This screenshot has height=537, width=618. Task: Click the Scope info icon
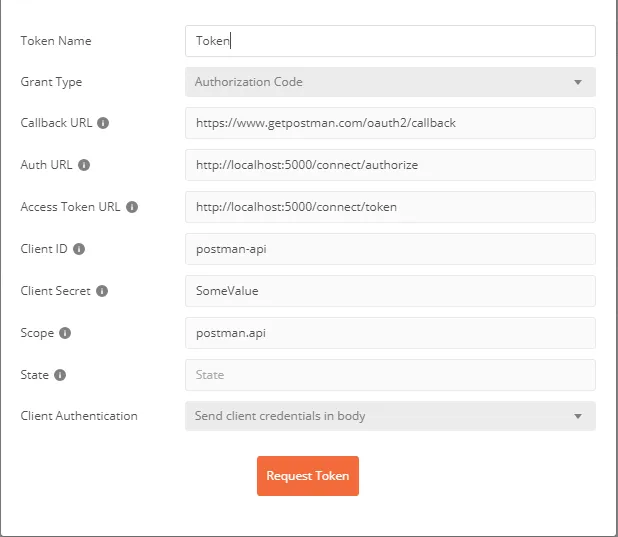pos(65,333)
